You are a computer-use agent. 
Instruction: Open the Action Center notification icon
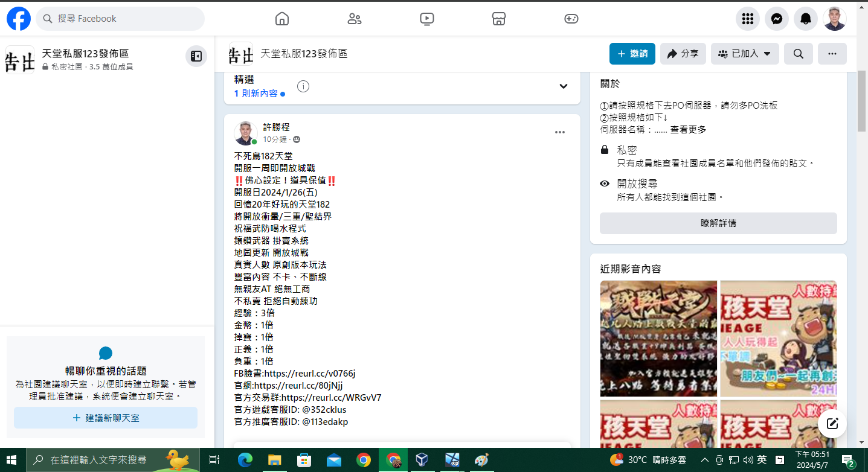(849, 459)
